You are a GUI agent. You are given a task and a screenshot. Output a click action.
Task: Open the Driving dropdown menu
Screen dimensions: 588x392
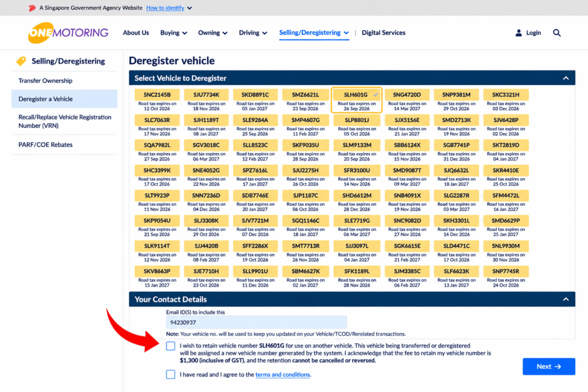253,33
